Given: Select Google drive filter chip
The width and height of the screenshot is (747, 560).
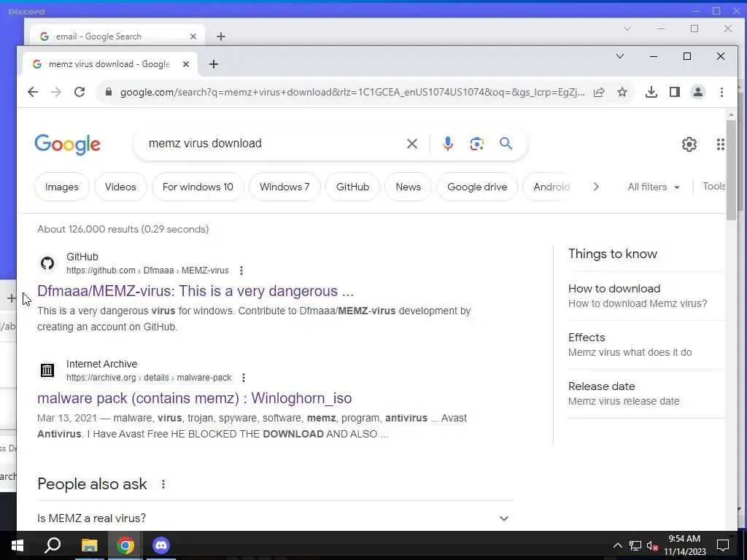Looking at the screenshot, I should point(477,187).
